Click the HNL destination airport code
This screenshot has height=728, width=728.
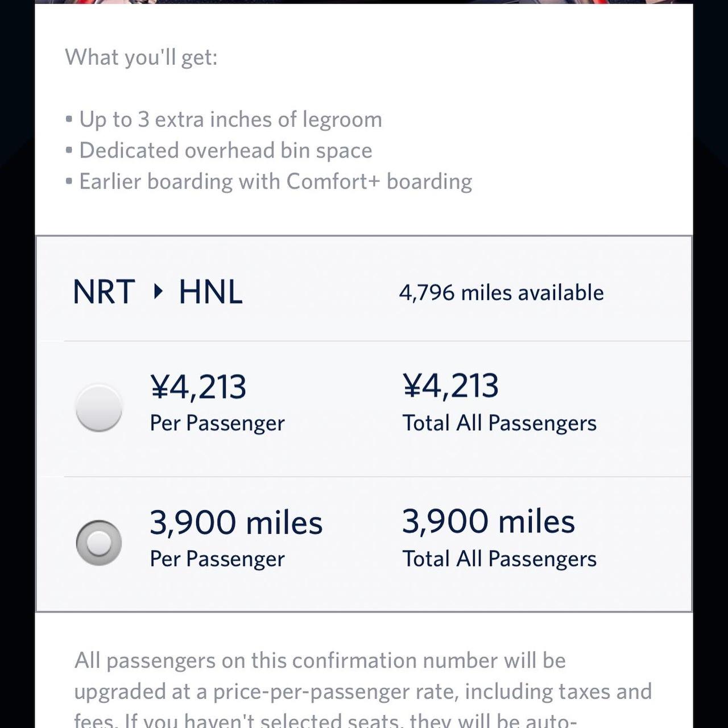[210, 292]
